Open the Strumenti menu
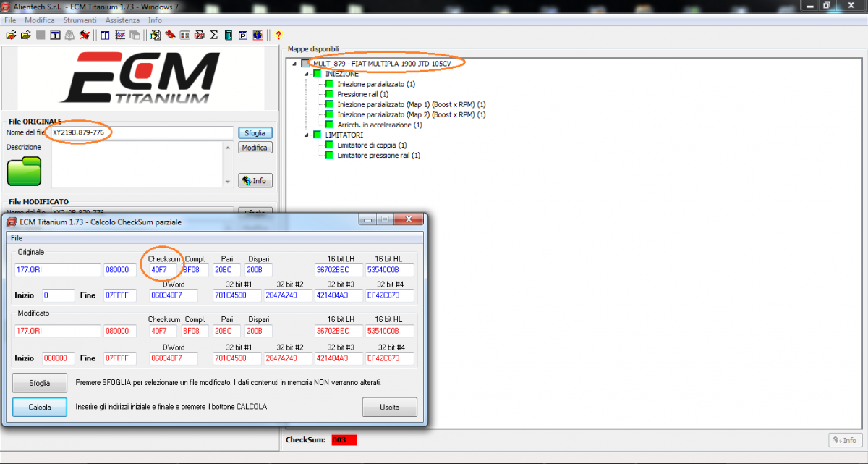 [x=80, y=20]
